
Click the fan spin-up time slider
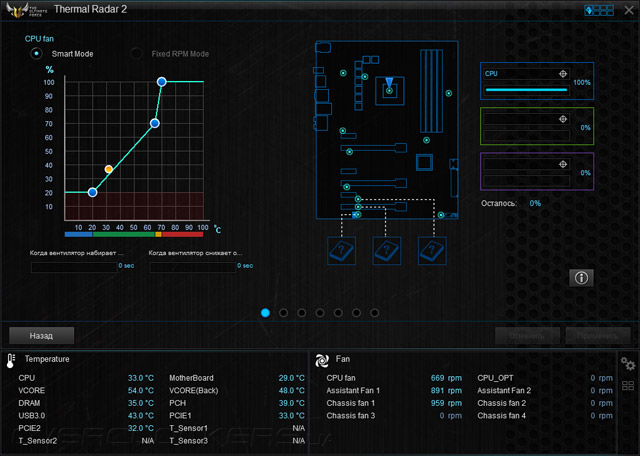[74, 267]
